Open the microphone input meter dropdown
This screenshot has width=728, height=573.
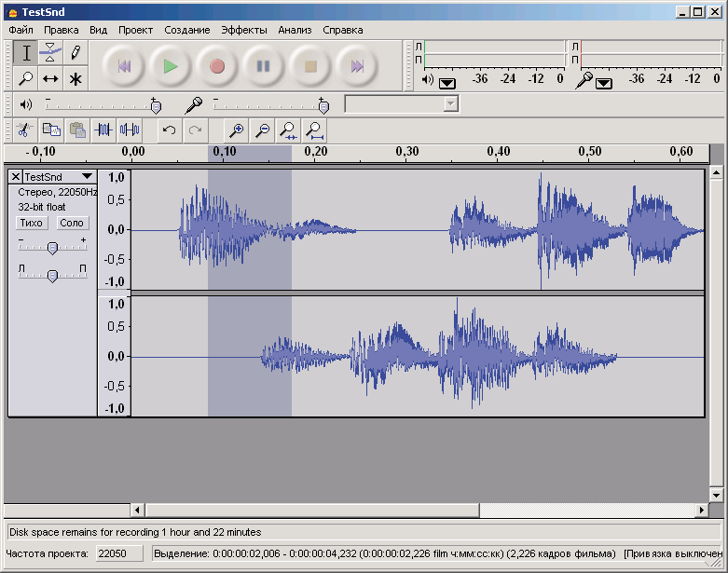[x=604, y=82]
